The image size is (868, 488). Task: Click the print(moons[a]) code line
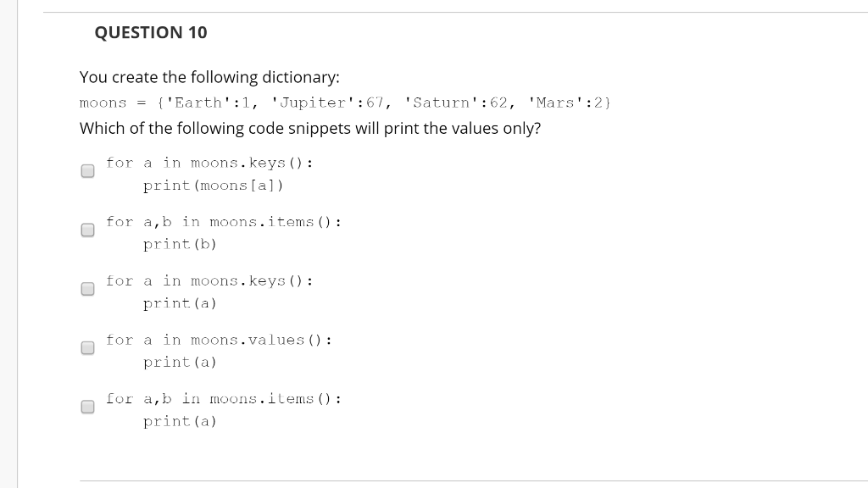[x=213, y=186]
